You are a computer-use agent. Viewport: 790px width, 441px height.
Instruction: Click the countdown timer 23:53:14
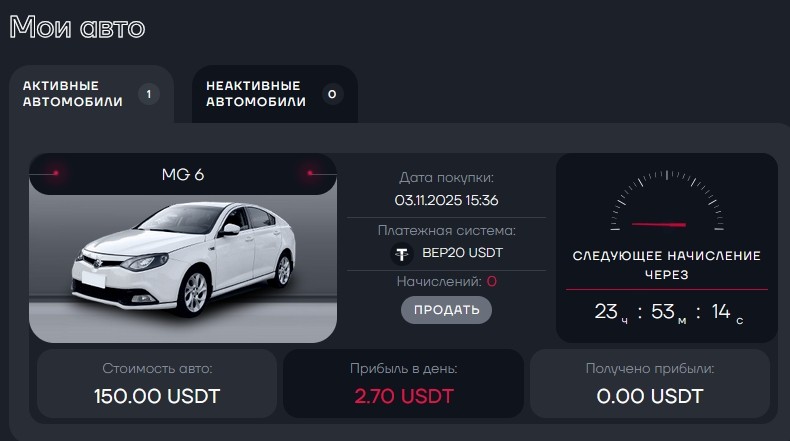click(667, 312)
